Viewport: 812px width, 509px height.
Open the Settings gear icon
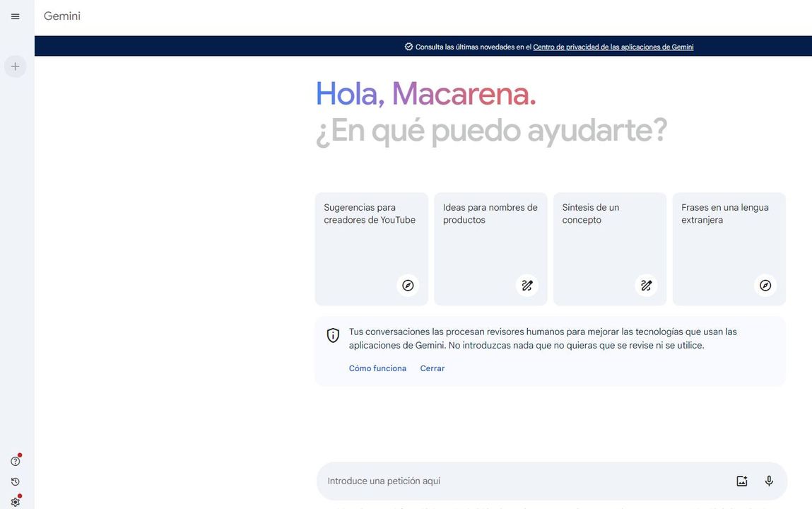pos(16,502)
